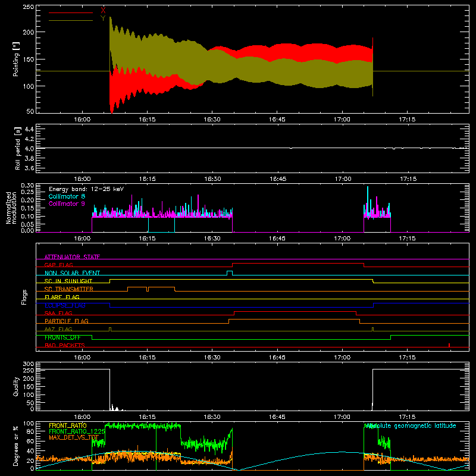This screenshot has height=476, width=476.
Task: Click the "Roll period [s]" axis title
Action: tap(17, 148)
